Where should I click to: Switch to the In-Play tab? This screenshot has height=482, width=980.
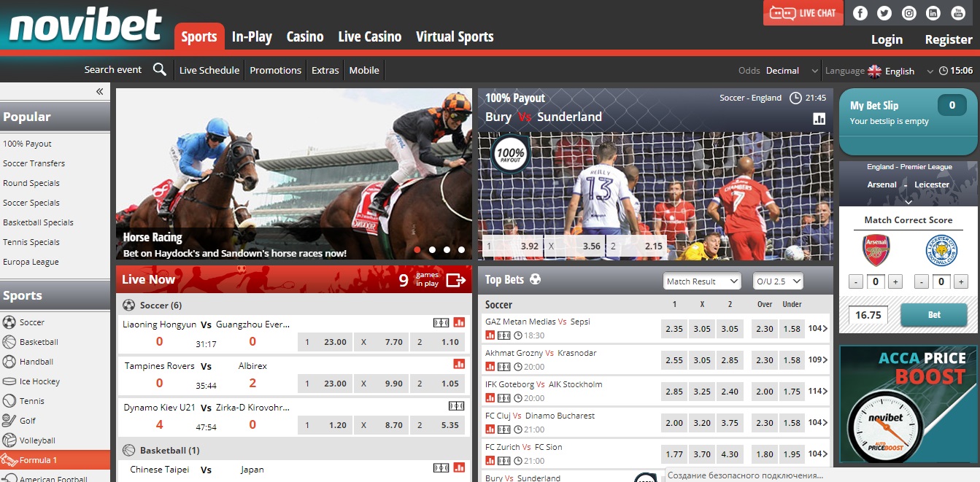[252, 36]
